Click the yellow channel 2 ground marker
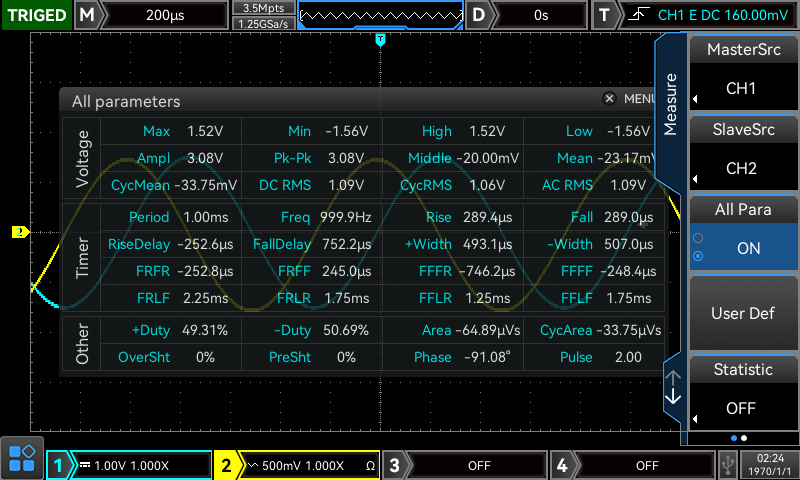The height and width of the screenshot is (480, 800). 20,232
